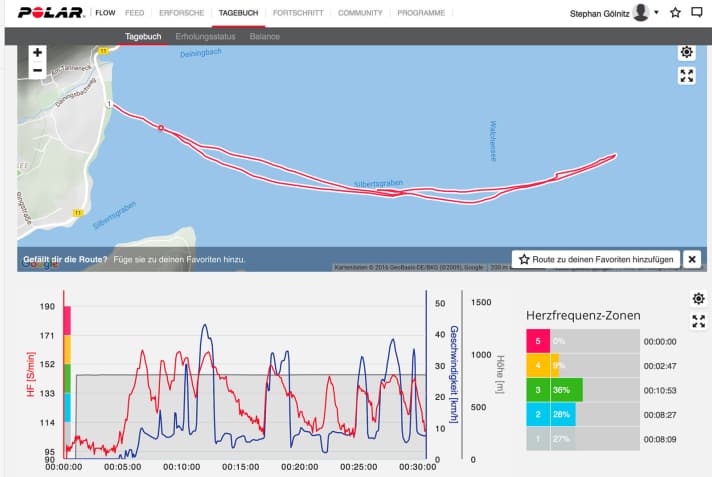Open map settings gear
The image size is (712, 477).
686,53
